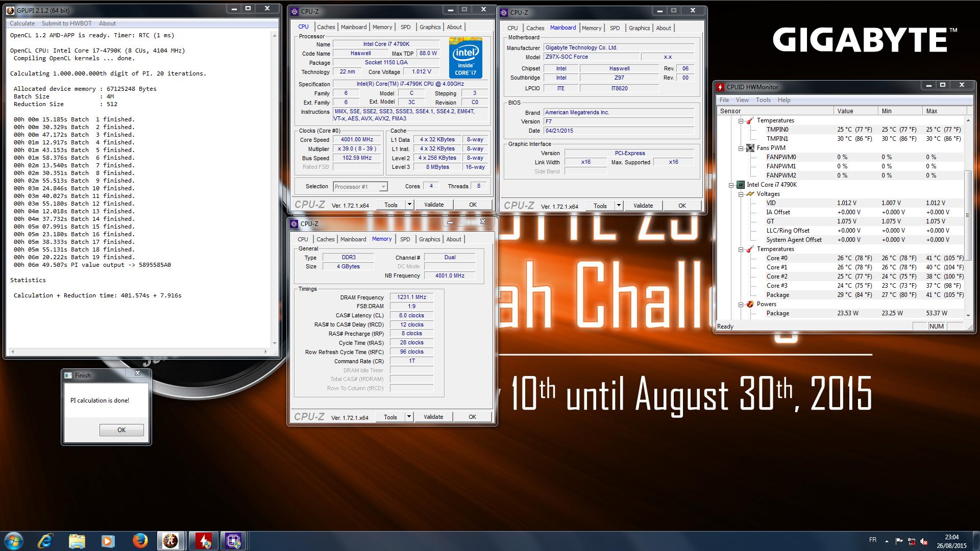Open Memory tab in the CPU-Z CPU window
980x551 pixels.
[x=382, y=27]
